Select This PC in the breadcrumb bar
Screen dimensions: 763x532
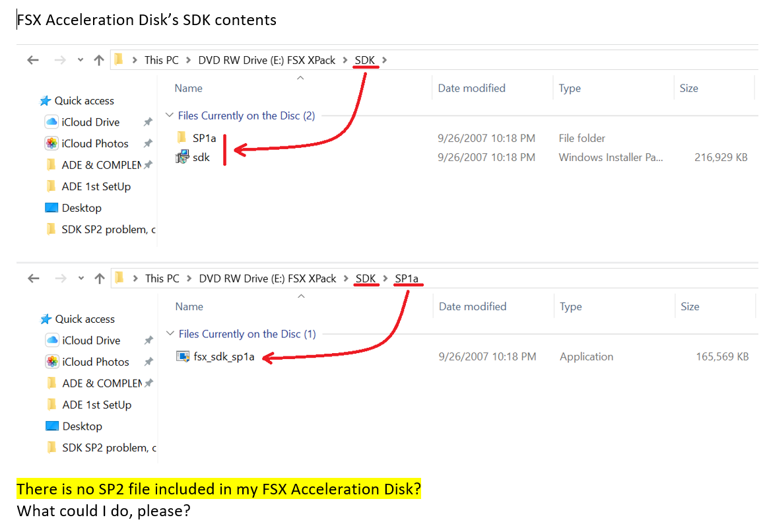click(160, 60)
